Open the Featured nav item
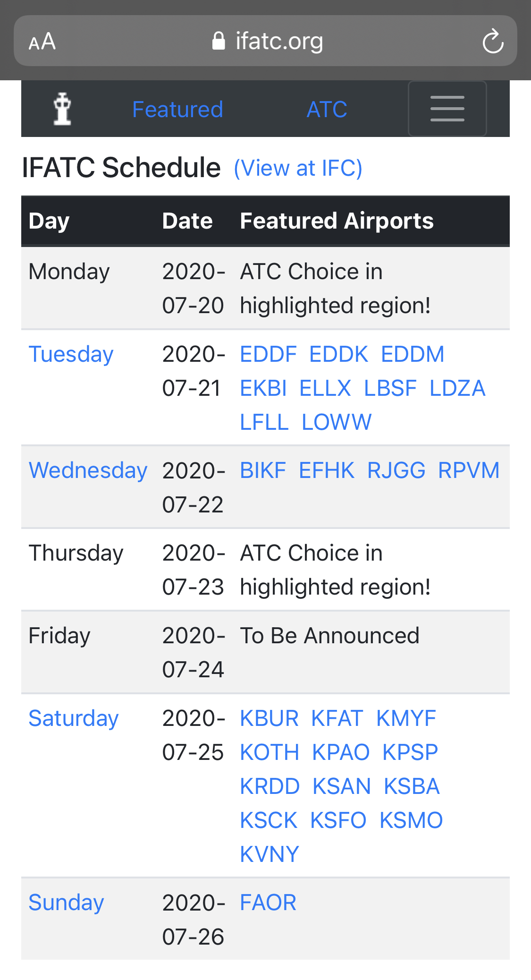531x980 pixels. (177, 110)
